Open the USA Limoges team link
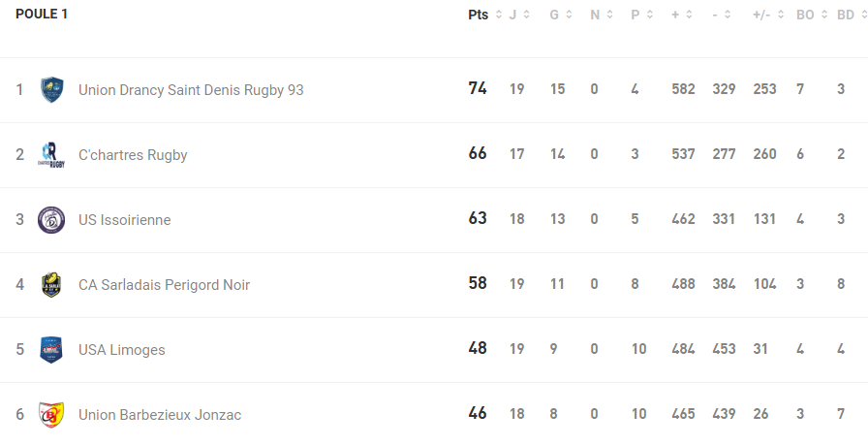The image size is (868, 446). pyautogui.click(x=121, y=350)
